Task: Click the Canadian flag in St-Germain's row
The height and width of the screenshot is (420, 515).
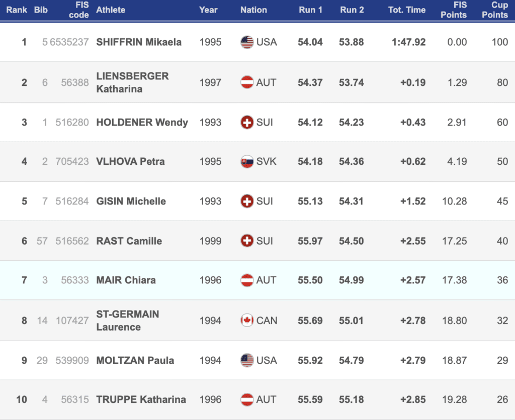Action: (x=247, y=321)
